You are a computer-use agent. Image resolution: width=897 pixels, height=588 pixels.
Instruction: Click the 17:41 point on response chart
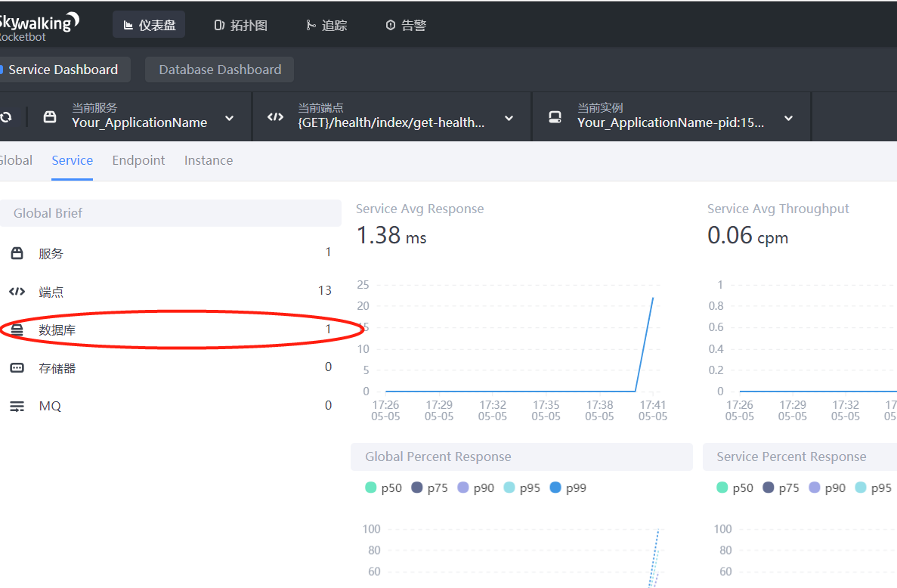coord(653,298)
